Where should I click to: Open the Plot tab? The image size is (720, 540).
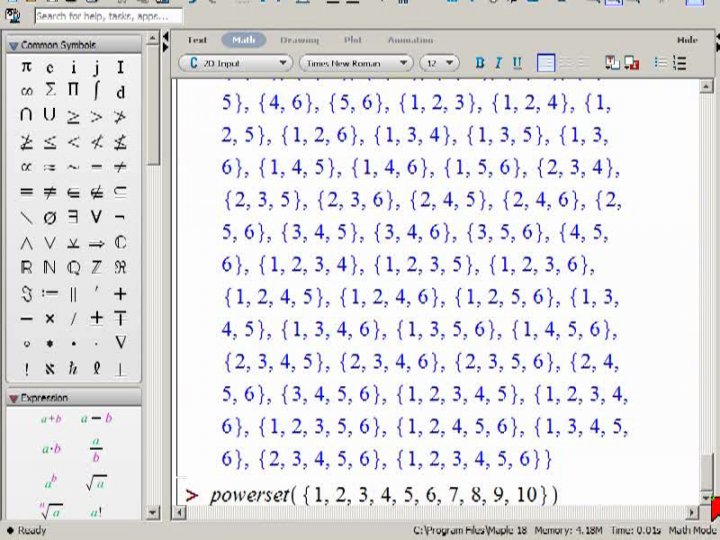pos(353,40)
